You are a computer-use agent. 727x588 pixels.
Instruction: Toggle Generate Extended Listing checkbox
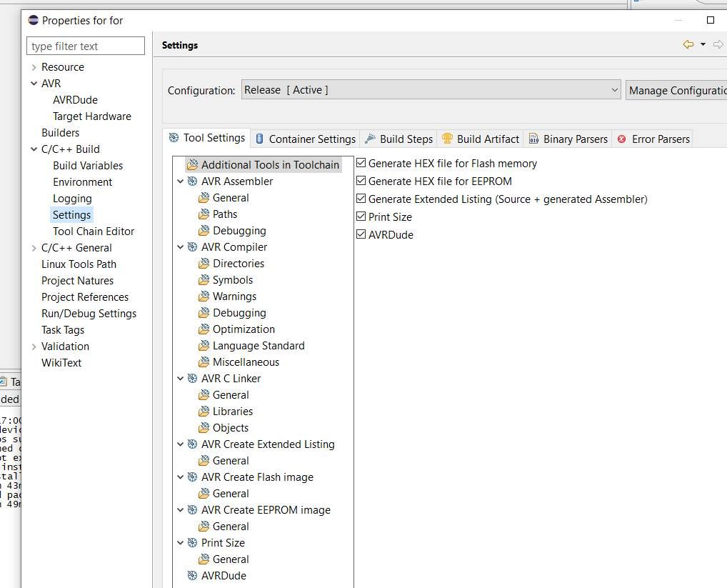tap(361, 199)
